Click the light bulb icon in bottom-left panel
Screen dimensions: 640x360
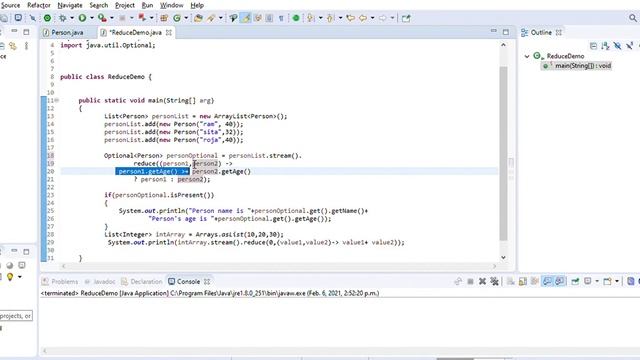click(10, 277)
